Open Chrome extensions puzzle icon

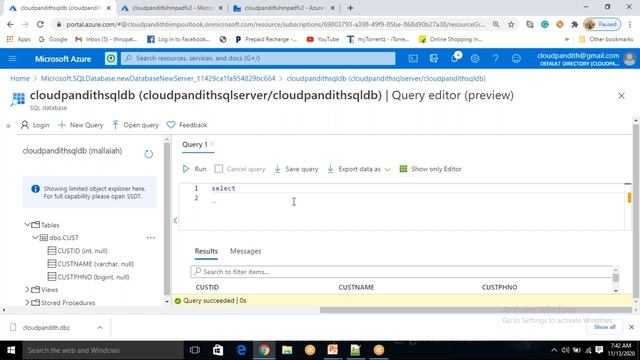coord(575,24)
